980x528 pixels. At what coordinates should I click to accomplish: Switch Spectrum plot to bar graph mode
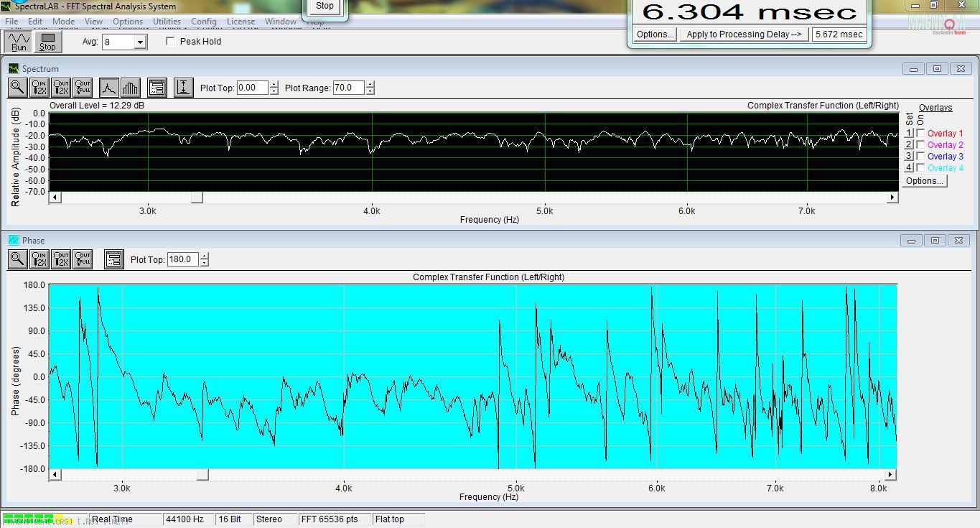pos(130,88)
